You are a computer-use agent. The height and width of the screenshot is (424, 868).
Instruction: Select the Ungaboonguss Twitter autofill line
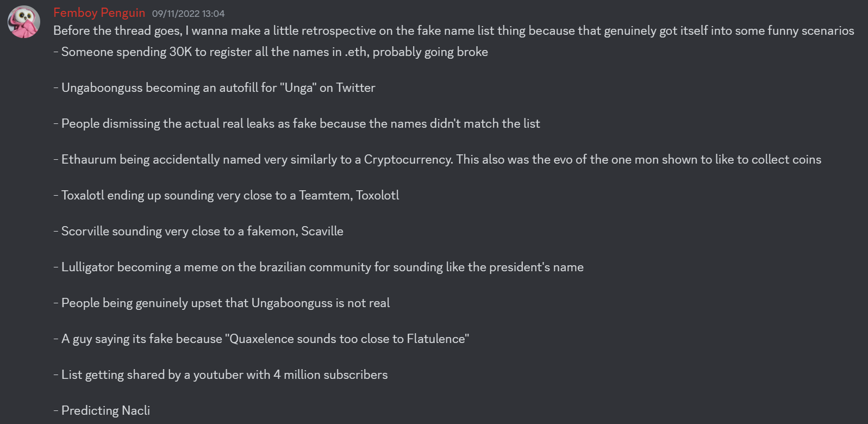click(x=217, y=88)
